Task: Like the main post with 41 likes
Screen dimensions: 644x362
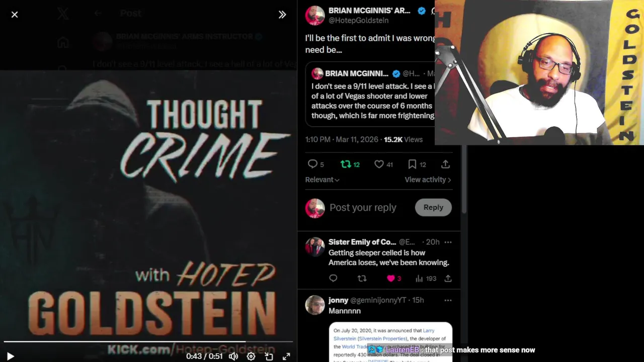Action: pos(383,164)
